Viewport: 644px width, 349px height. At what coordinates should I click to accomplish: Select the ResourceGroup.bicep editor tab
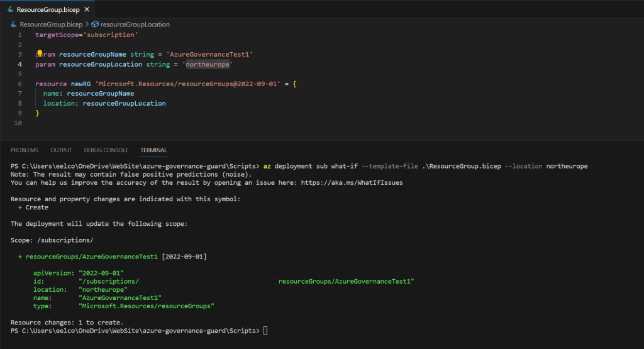pos(47,9)
